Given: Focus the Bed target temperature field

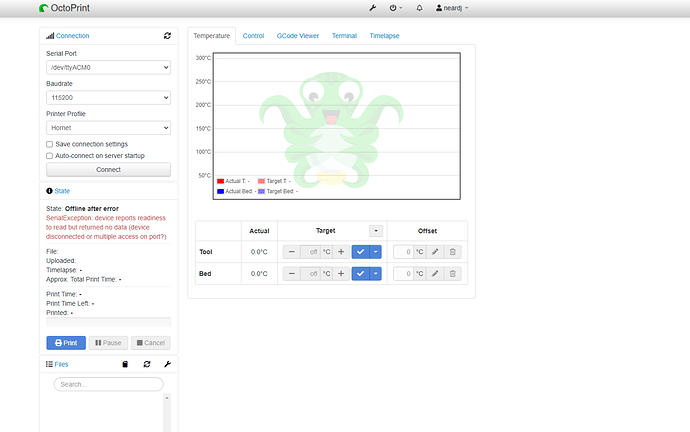Looking at the screenshot, I should pos(310,274).
